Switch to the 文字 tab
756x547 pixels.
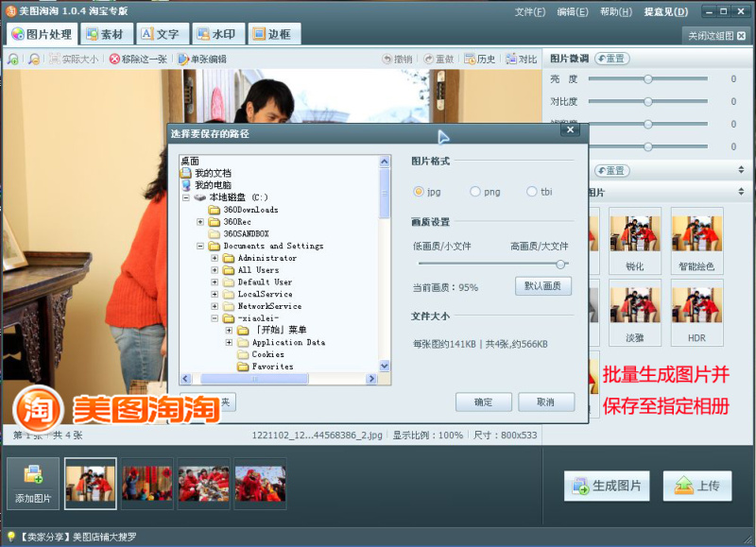click(x=162, y=34)
